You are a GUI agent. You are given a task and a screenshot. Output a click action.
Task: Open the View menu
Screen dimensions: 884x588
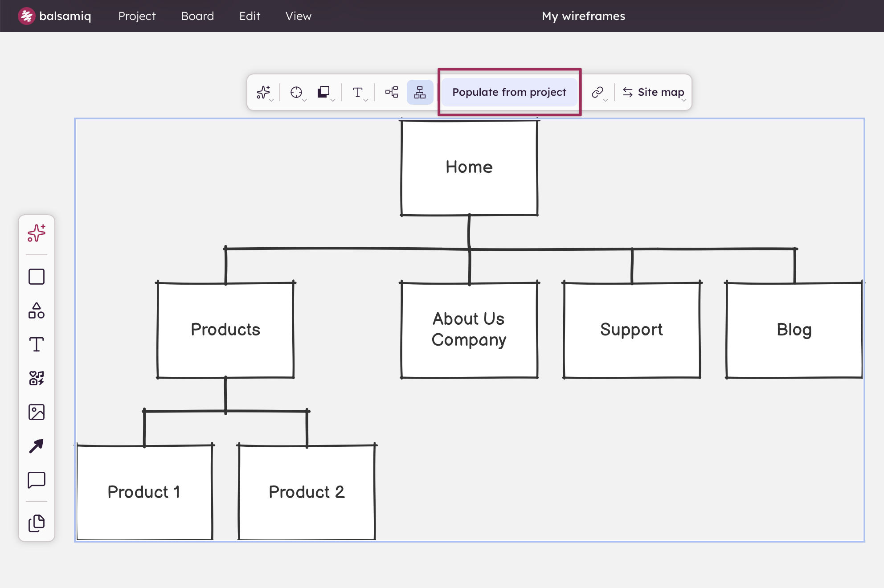pos(299,16)
